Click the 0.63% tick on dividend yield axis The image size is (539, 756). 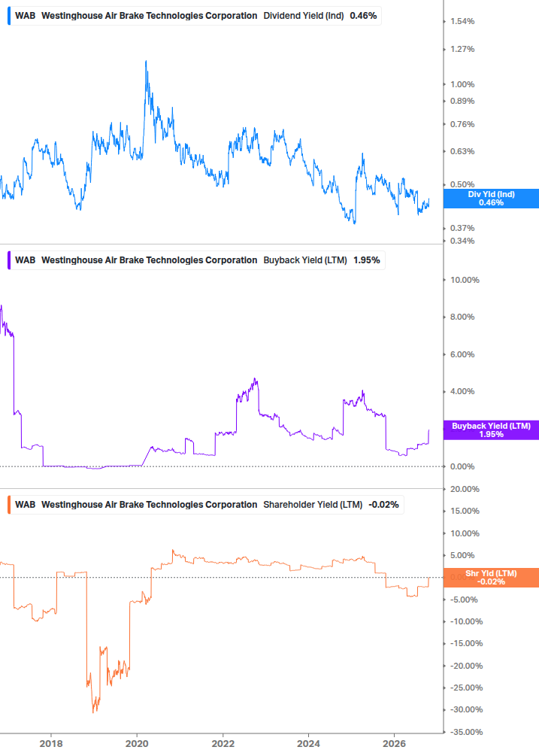coord(462,151)
